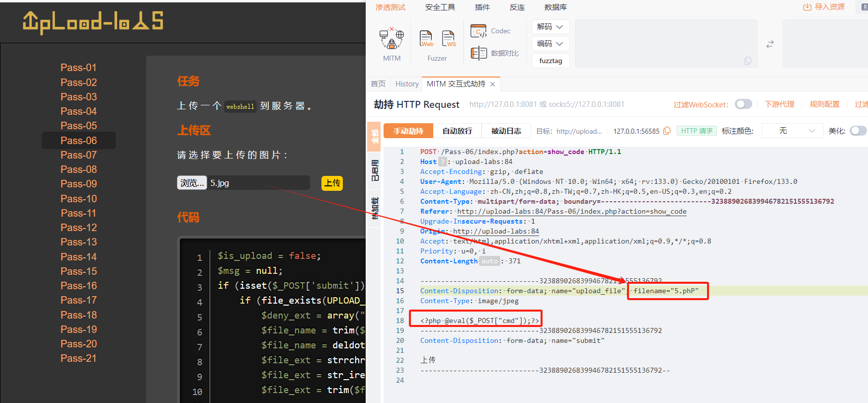Click in the codec input text area

pos(666,43)
